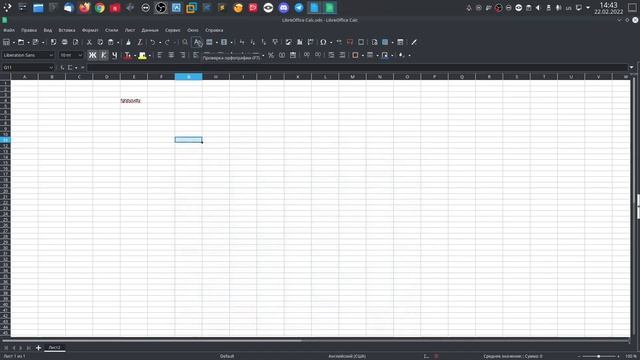Viewport: 640px width, 360px height.
Task: Open the Справка menu
Action: coord(214,30)
